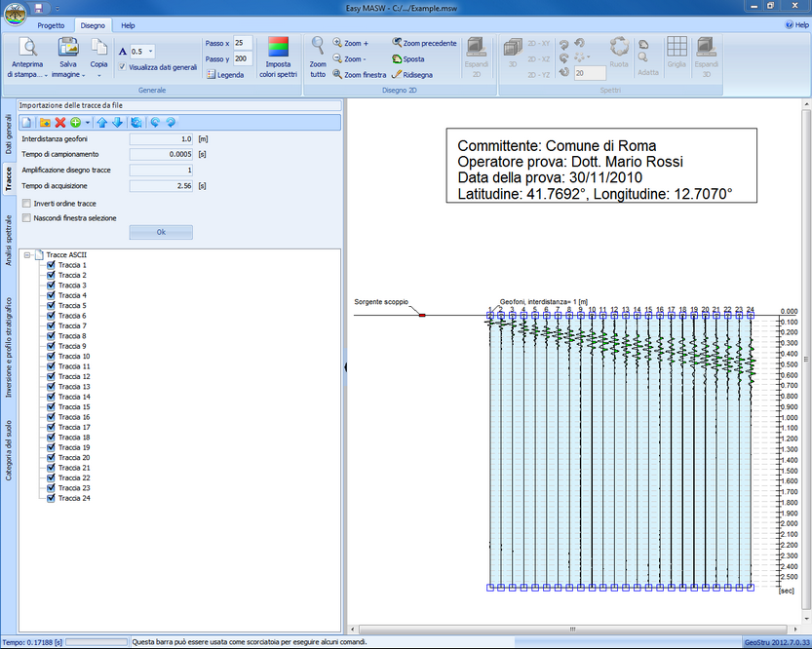The image size is (812, 649).
Task: Open Inversione e profilo stratigrafico side tab
Action: [8, 347]
